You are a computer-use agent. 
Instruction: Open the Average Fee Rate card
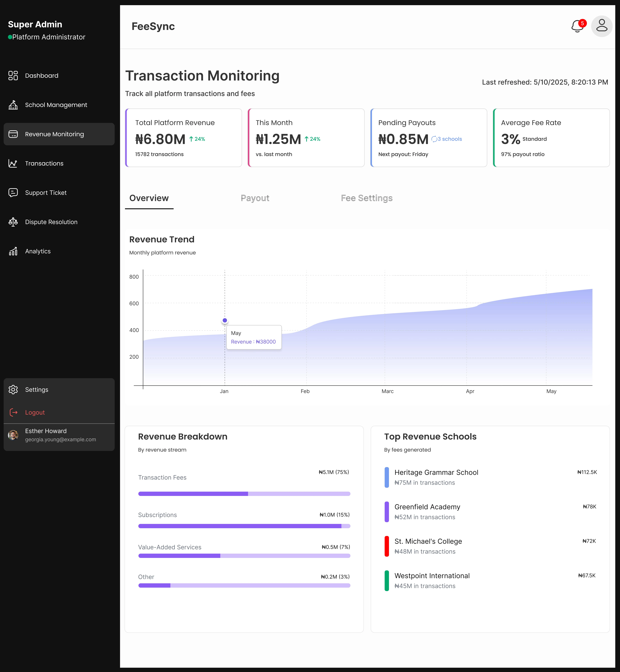(551, 138)
